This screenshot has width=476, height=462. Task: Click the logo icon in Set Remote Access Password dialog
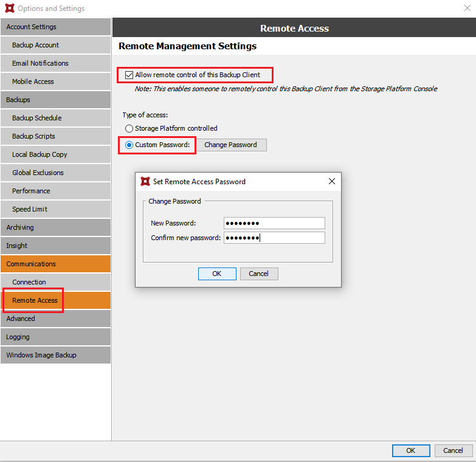coord(145,182)
